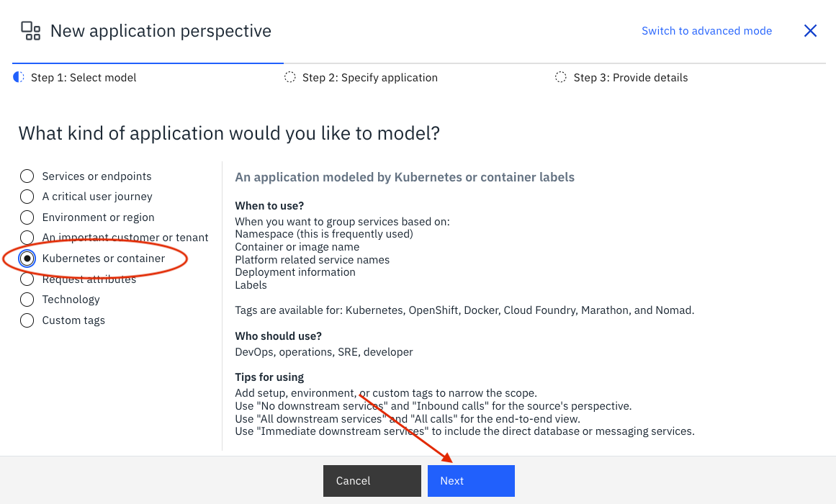Viewport: 836px width, 504px height.
Task: Click the Kubernetes or container labels heading
Action: [405, 177]
